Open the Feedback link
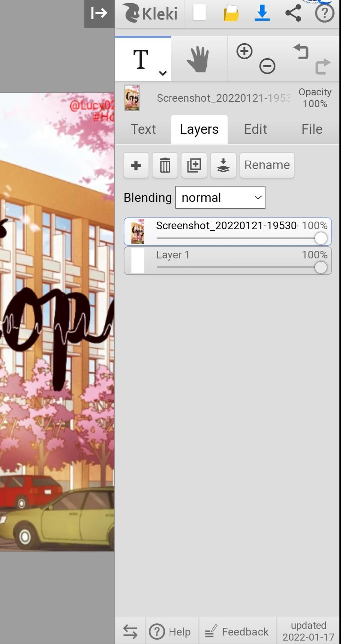Image resolution: width=341 pixels, height=644 pixels. [x=237, y=631]
